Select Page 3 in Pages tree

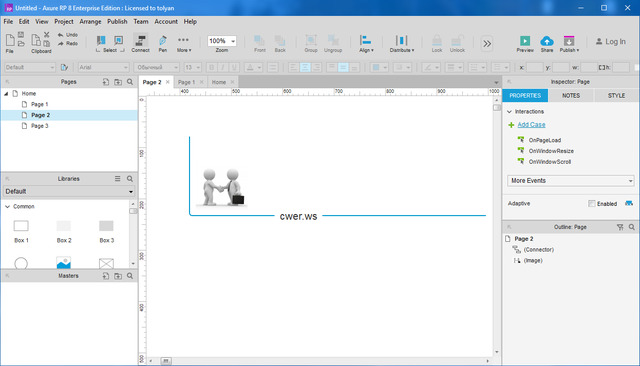[x=40, y=126]
